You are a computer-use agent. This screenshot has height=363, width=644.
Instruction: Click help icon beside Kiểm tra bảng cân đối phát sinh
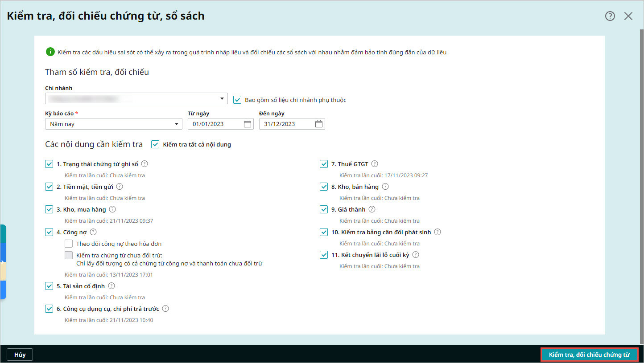coord(438,232)
